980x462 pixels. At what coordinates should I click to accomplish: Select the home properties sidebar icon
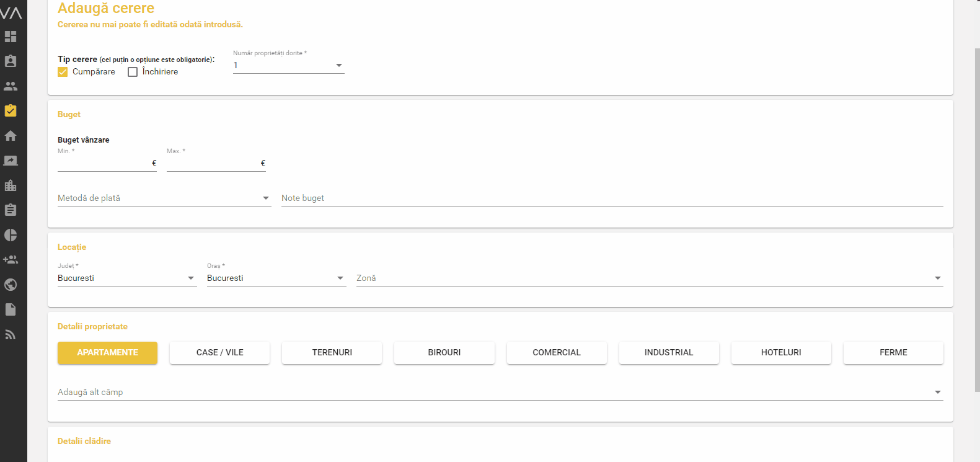tap(11, 136)
